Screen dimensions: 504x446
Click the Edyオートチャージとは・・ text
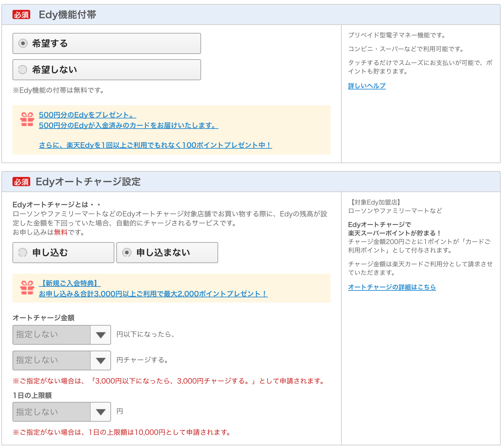point(57,205)
